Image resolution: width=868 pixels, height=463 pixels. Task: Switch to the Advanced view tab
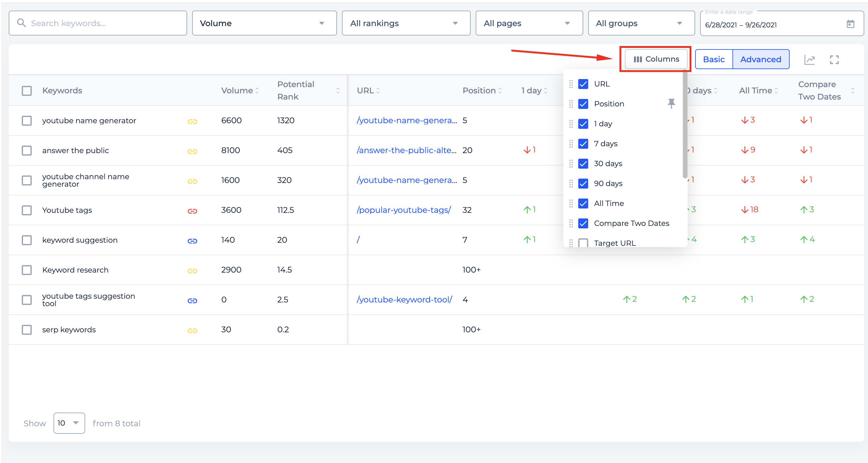760,59
